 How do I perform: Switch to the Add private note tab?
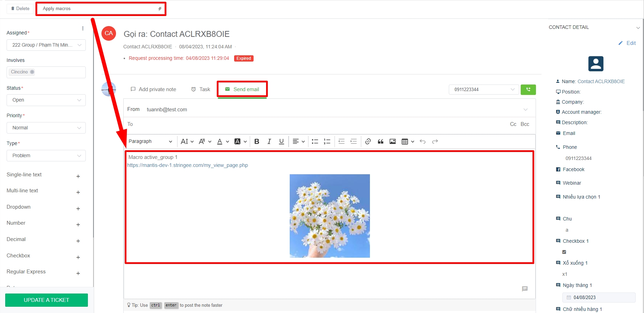click(153, 89)
